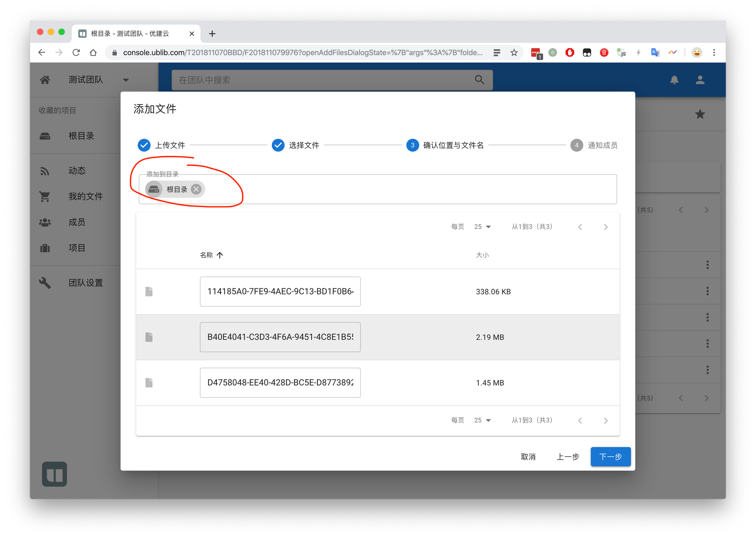This screenshot has height=539, width=756.
Task: Click the completed 选择文件 step checkmark
Action: pyautogui.click(x=278, y=145)
